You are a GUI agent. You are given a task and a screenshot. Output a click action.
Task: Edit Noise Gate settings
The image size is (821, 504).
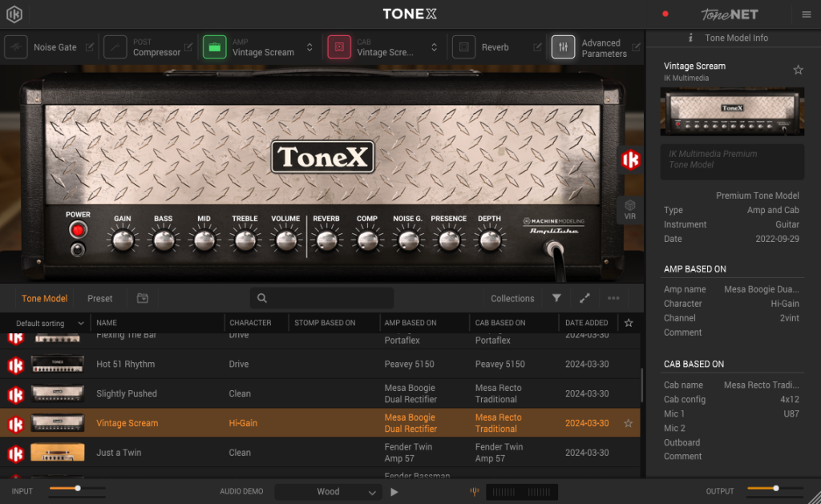click(x=90, y=47)
